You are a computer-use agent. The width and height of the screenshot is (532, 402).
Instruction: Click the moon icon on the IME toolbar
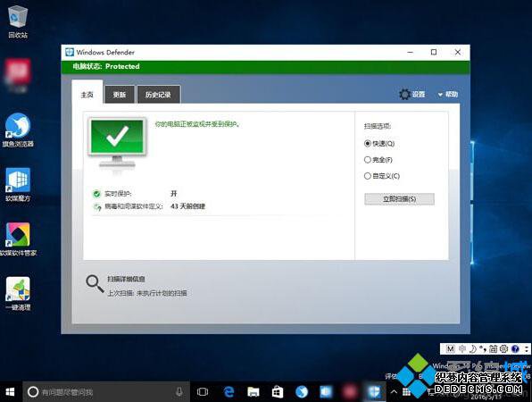click(472, 348)
